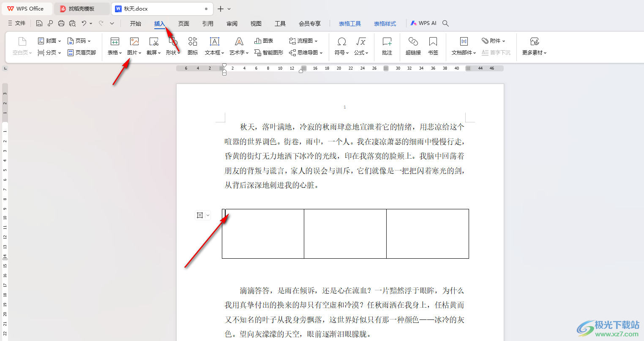Click the 公式 formula icon

click(361, 41)
